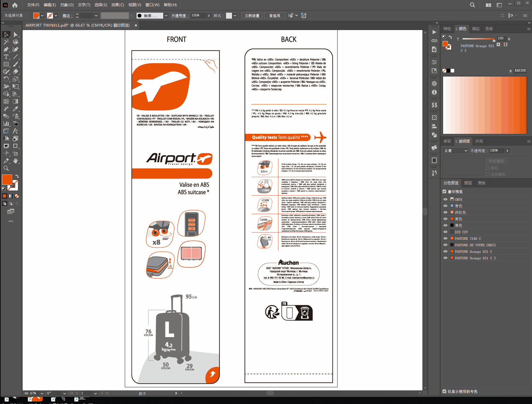Click the 描边 link in control bar
This screenshot has width=532, height=404.
(x=67, y=15)
